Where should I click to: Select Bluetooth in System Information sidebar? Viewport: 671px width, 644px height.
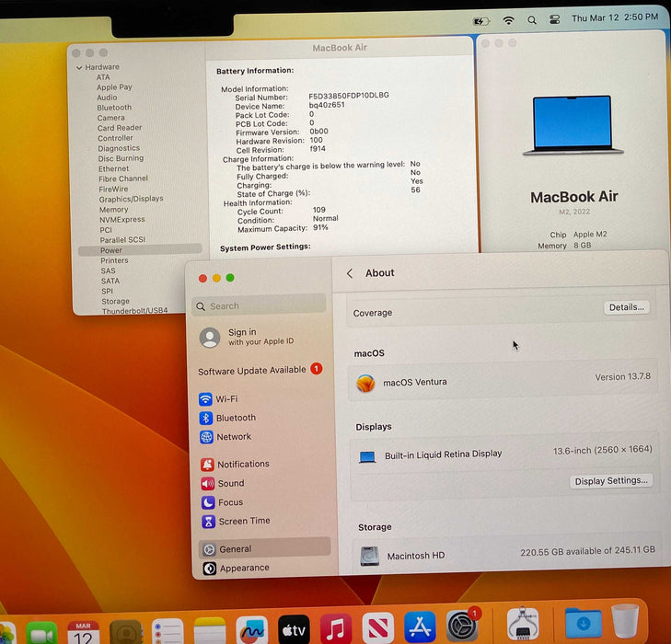(114, 108)
